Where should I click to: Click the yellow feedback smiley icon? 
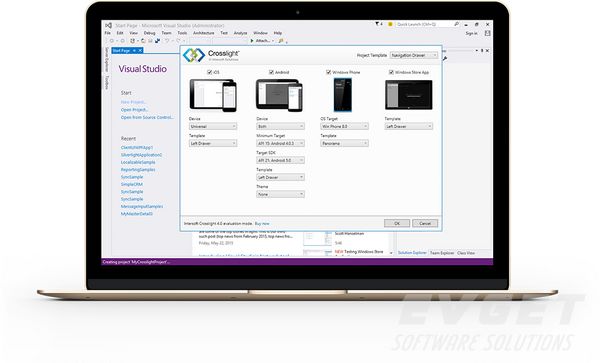[x=390, y=24]
